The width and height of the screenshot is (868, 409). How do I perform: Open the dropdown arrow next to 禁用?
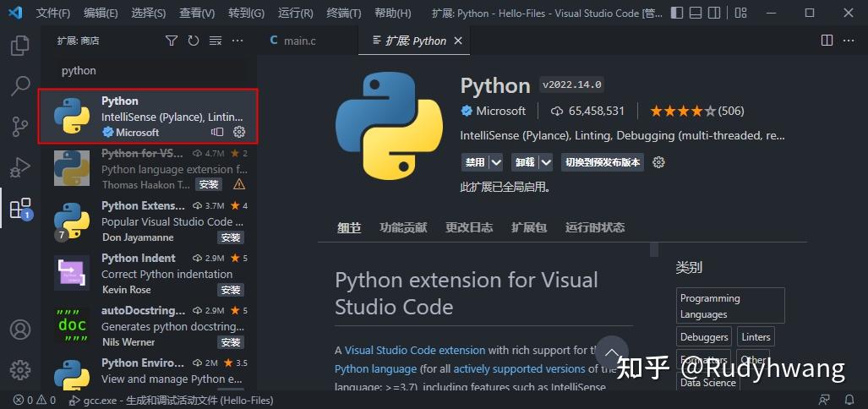pyautogui.click(x=497, y=162)
